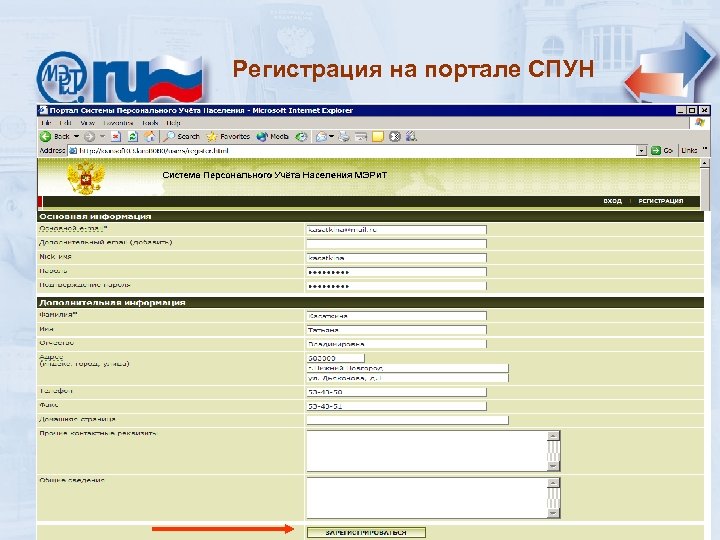Refresh the page with the green arrows icon

tap(133, 136)
